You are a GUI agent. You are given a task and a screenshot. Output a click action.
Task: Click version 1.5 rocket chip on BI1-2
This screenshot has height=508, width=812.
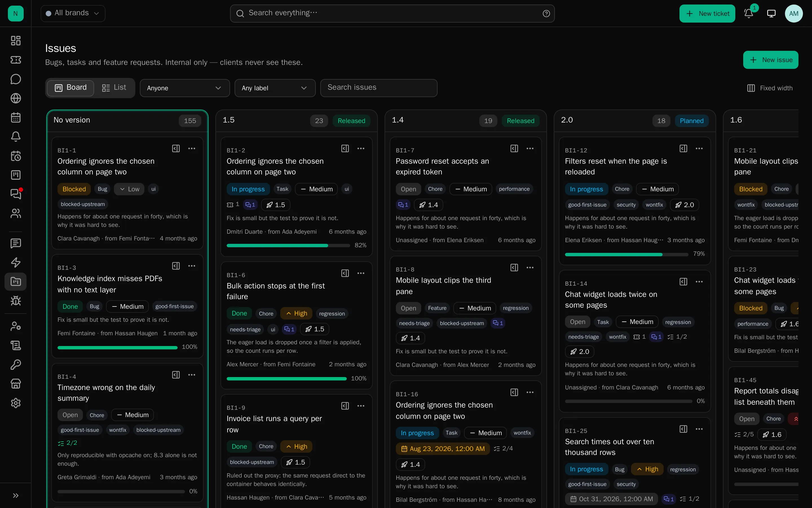tap(275, 205)
